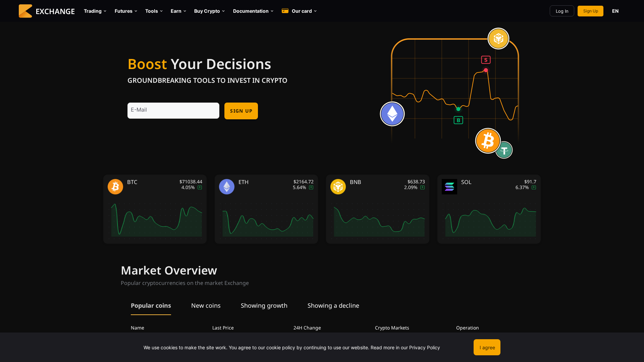Screen dimensions: 644x362
Task: Select the BNB coin icon
Action: 338,187
